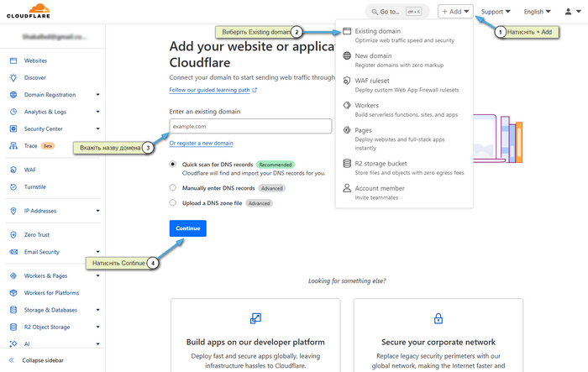Select Quick scan for DNS records option
Screen dimensions: 588x372
coord(172,165)
